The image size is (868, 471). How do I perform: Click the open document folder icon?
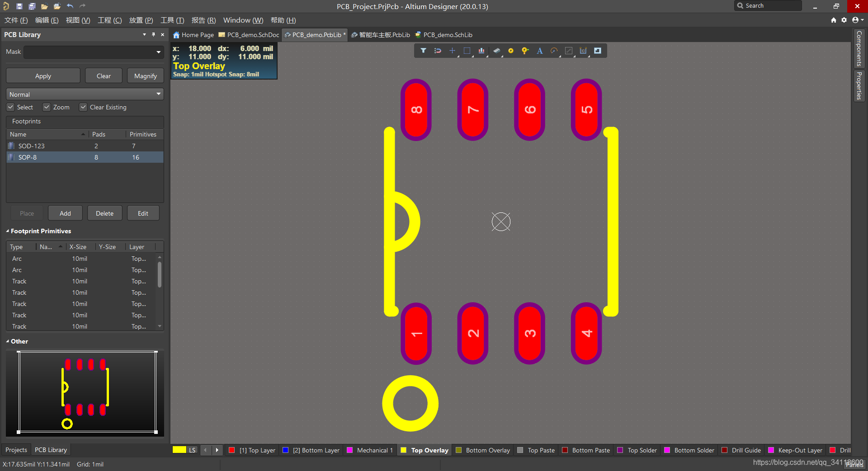click(44, 6)
